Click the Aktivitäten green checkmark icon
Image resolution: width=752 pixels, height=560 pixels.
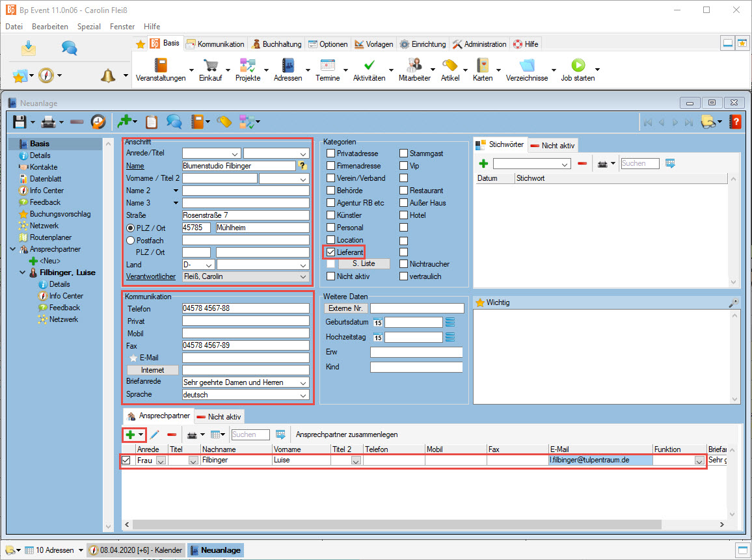(369, 65)
